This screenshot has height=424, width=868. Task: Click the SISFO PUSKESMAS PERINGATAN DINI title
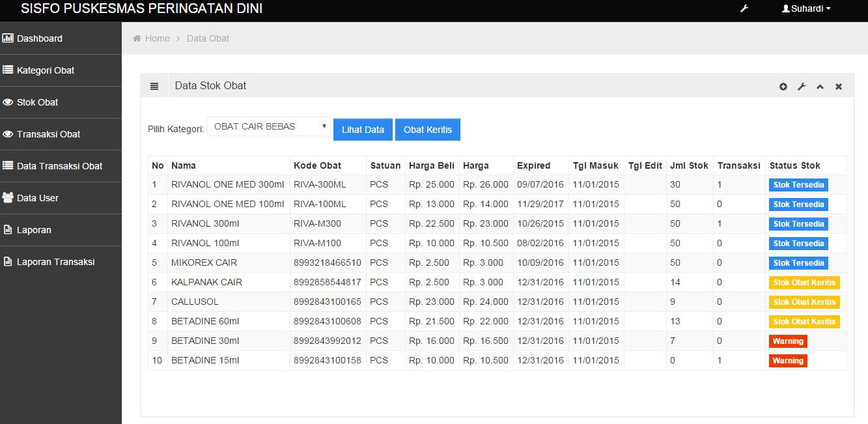(x=142, y=9)
